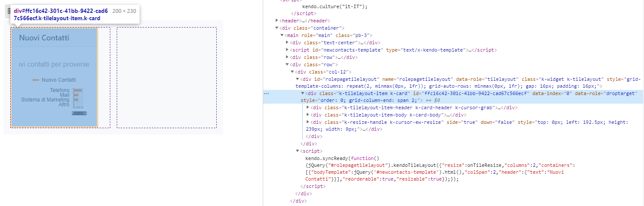
Task: Expand the k-tilelayout-item-header div node
Action: [x=308, y=108]
